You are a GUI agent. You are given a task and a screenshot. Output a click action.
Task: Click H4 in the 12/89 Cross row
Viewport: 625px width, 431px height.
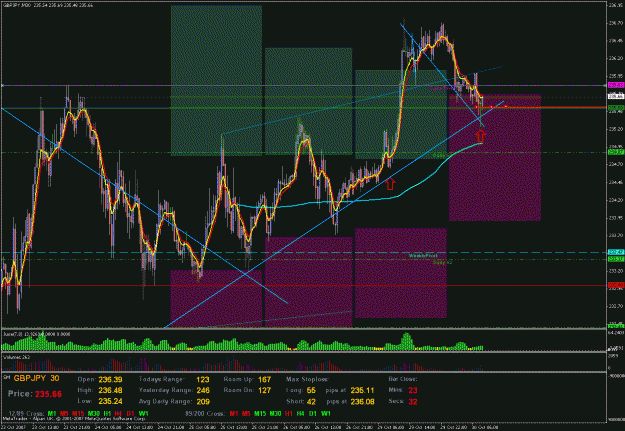pos(118,414)
